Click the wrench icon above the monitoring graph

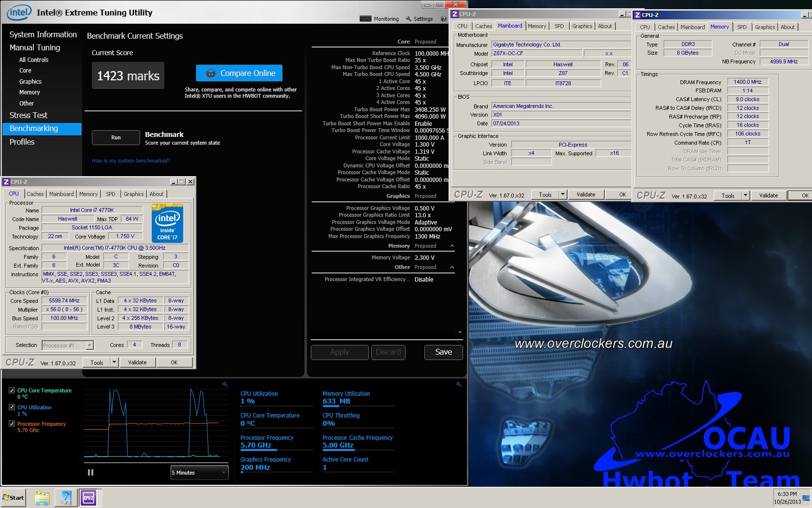tap(225, 384)
